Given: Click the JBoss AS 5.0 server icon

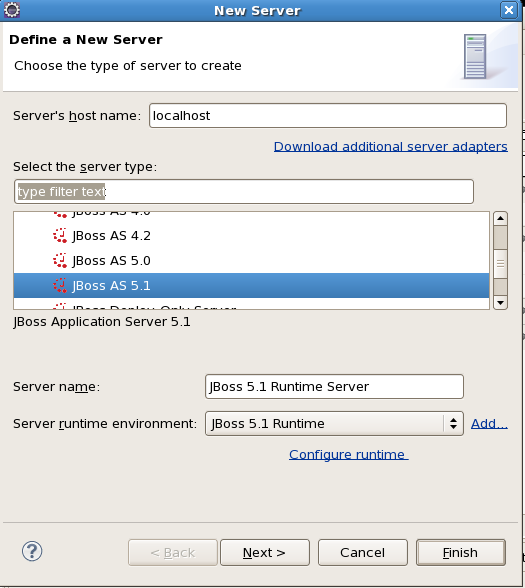Looking at the screenshot, I should tap(60, 260).
